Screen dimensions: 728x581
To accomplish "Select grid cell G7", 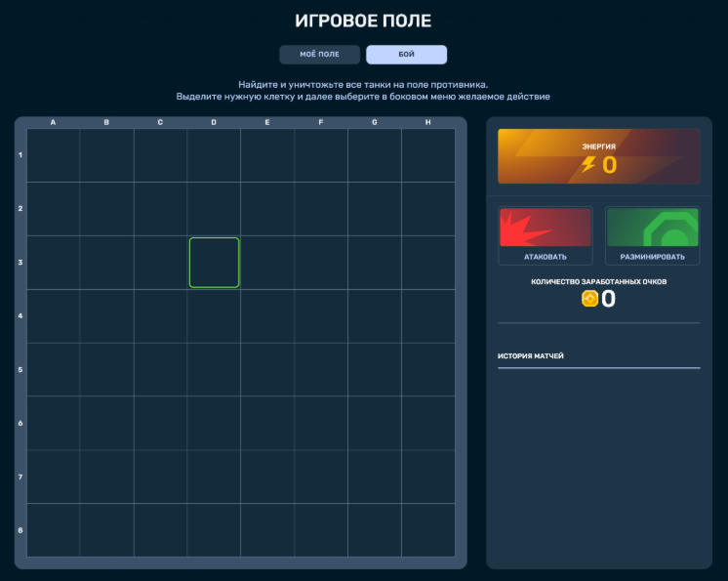I will 374,477.
